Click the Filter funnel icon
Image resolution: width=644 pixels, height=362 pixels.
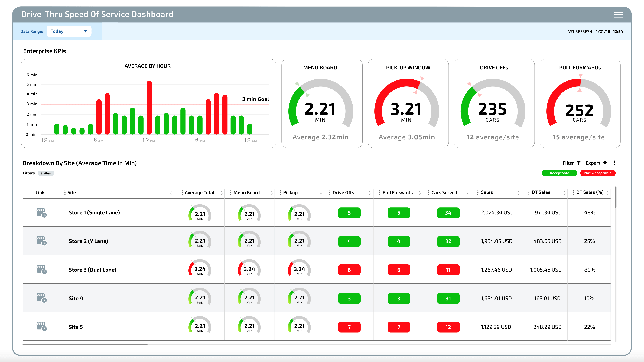(579, 163)
